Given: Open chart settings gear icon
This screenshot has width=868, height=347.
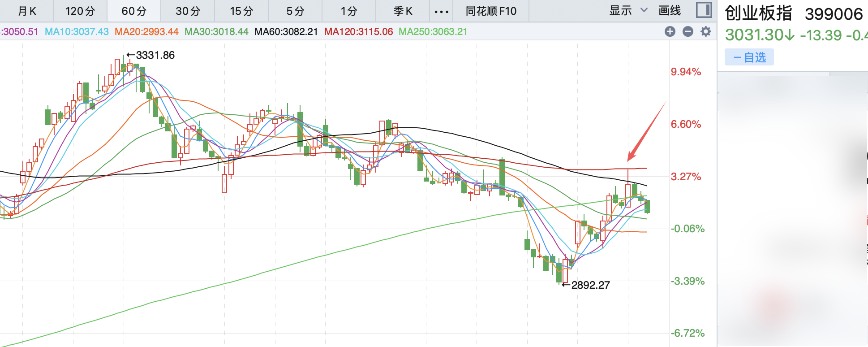Looking at the screenshot, I should pos(706,31).
